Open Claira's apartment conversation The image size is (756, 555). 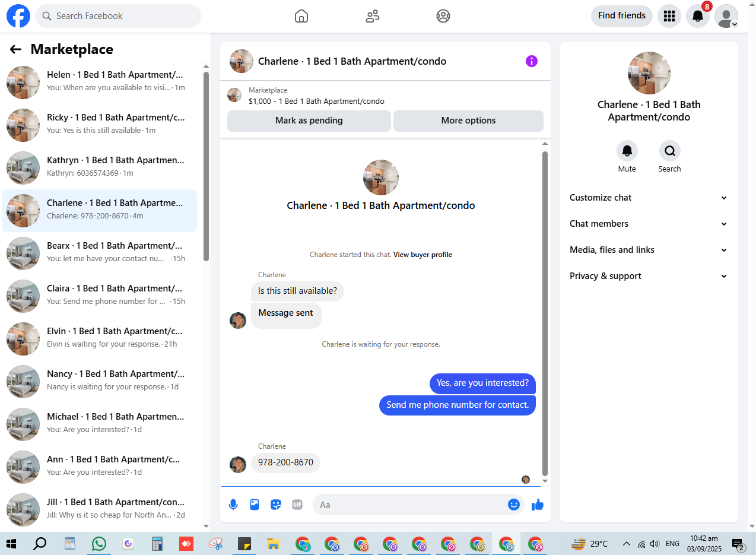point(100,296)
